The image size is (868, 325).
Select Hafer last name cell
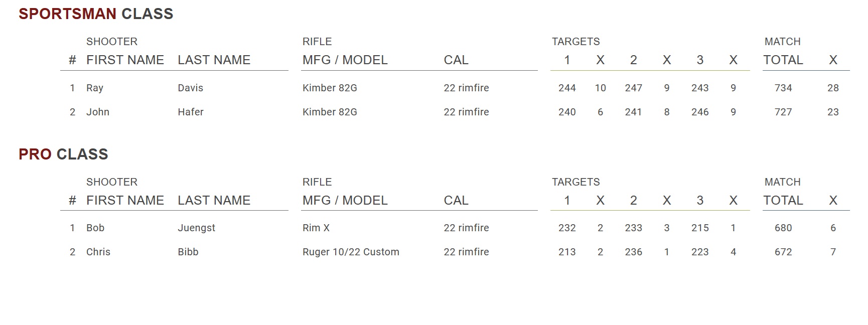coord(191,112)
